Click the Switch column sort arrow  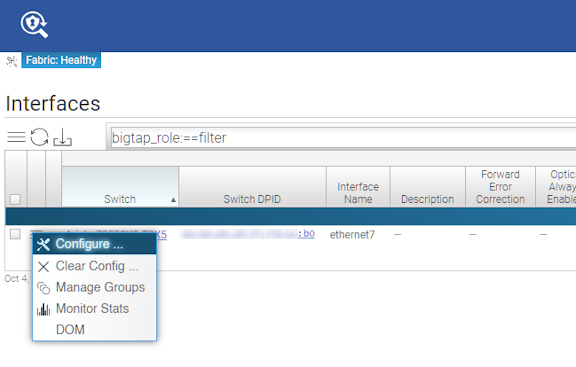point(173,200)
